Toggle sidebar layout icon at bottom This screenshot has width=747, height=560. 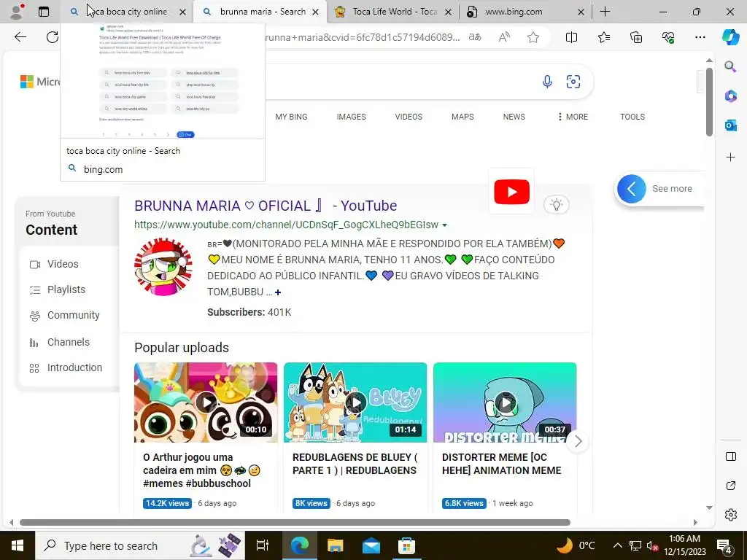[x=730, y=456]
